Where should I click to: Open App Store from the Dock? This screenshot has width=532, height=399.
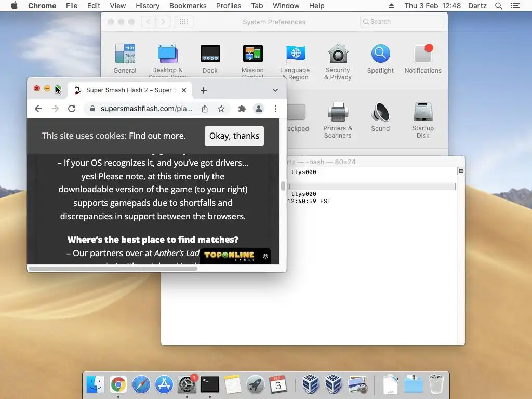(164, 384)
